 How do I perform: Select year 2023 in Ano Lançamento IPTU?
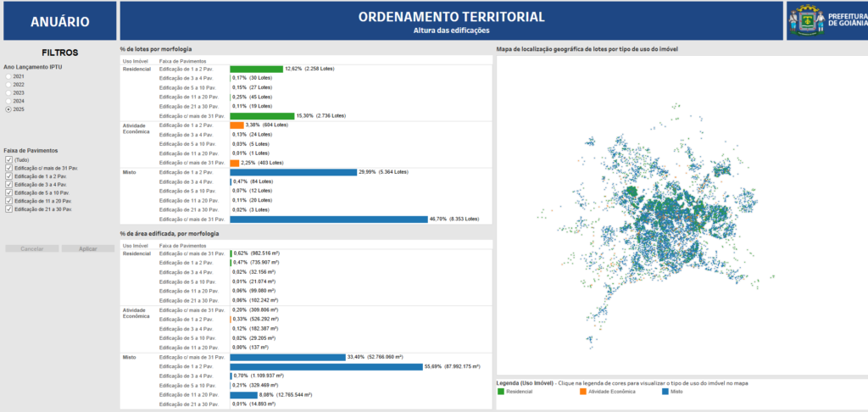[x=8, y=93]
